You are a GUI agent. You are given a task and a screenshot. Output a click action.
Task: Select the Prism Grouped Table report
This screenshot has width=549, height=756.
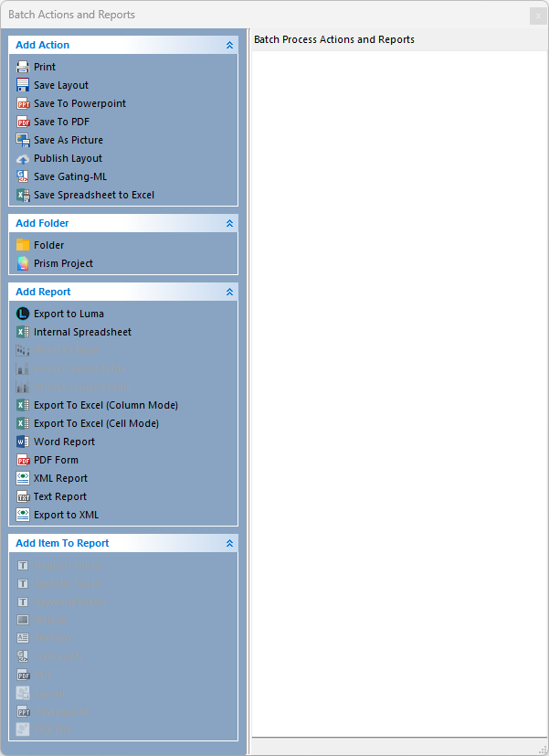click(x=73, y=387)
